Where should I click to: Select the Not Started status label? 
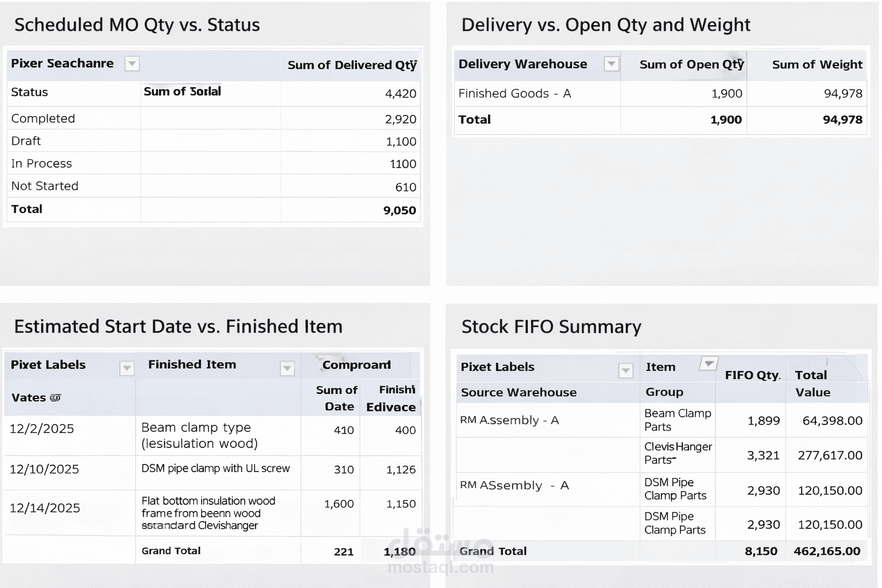pos(45,186)
